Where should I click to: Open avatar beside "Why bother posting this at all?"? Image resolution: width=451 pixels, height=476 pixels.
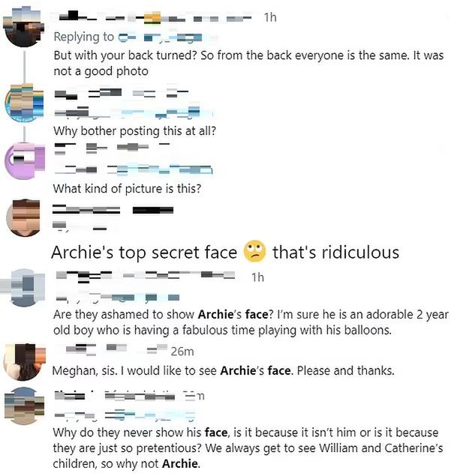(x=24, y=101)
